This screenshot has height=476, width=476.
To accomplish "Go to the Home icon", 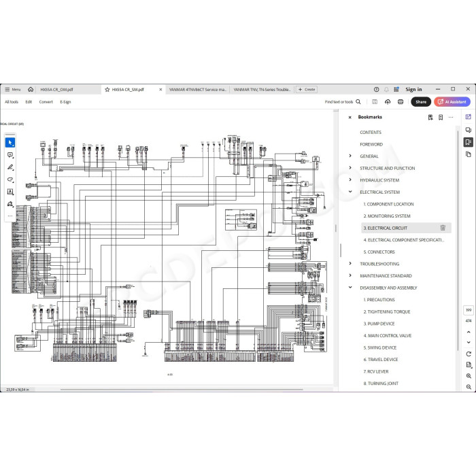I will coord(31,90).
